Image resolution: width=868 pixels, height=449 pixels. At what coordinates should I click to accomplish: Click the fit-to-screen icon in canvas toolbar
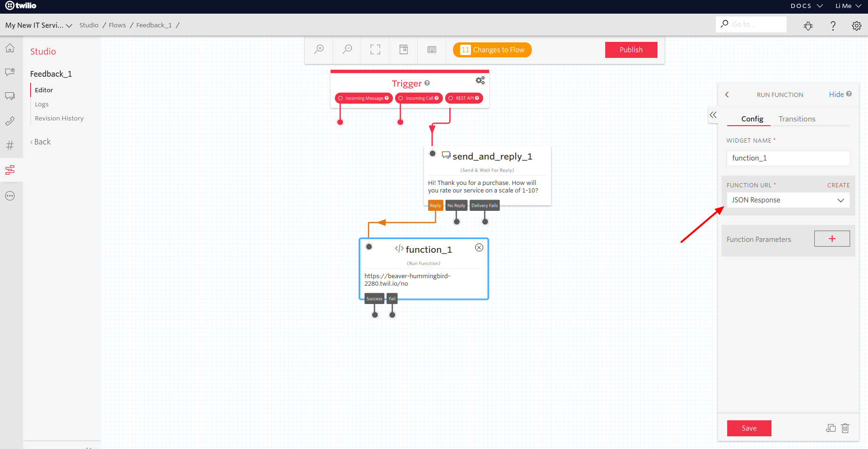tap(375, 49)
